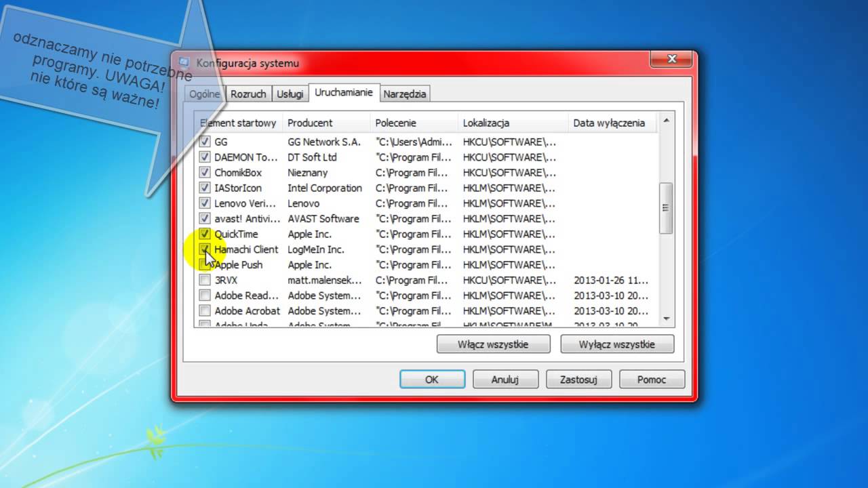Sort by Element startowy column header
Screen dimensions: 868x488
coord(239,123)
